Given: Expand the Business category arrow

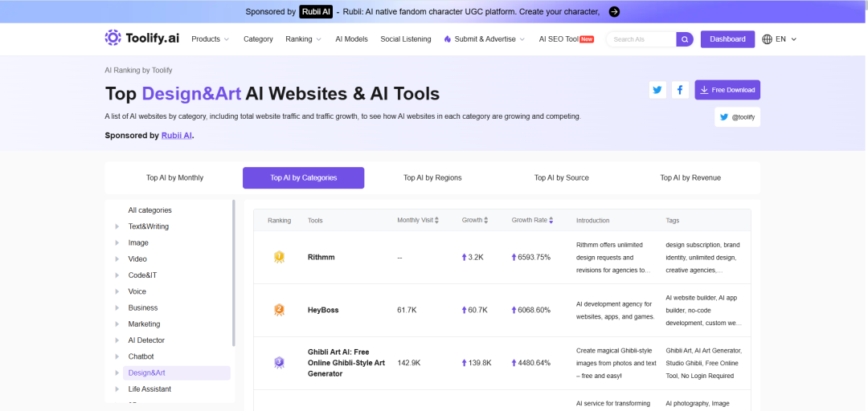Looking at the screenshot, I should pyautogui.click(x=117, y=307).
